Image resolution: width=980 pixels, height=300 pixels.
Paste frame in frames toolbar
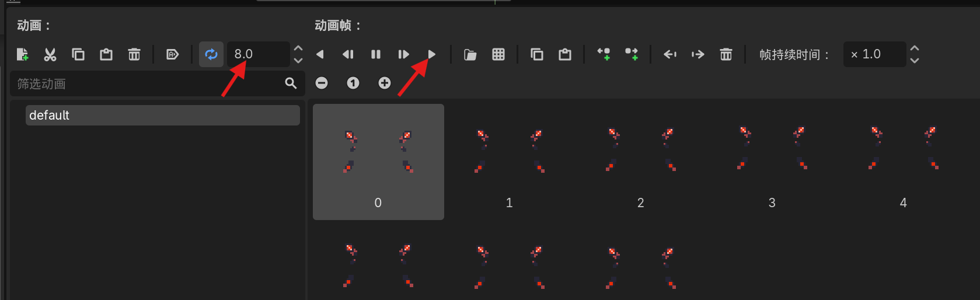[x=565, y=54]
